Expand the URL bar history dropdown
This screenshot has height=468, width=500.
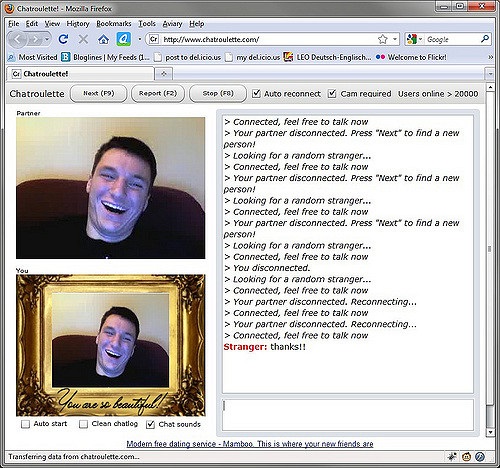pos(395,39)
